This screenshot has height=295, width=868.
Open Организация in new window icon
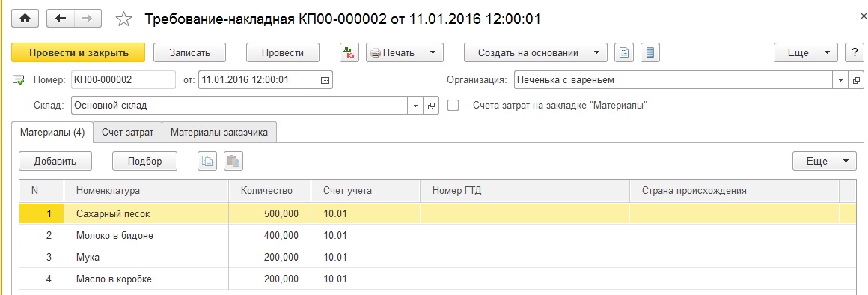pos(856,80)
